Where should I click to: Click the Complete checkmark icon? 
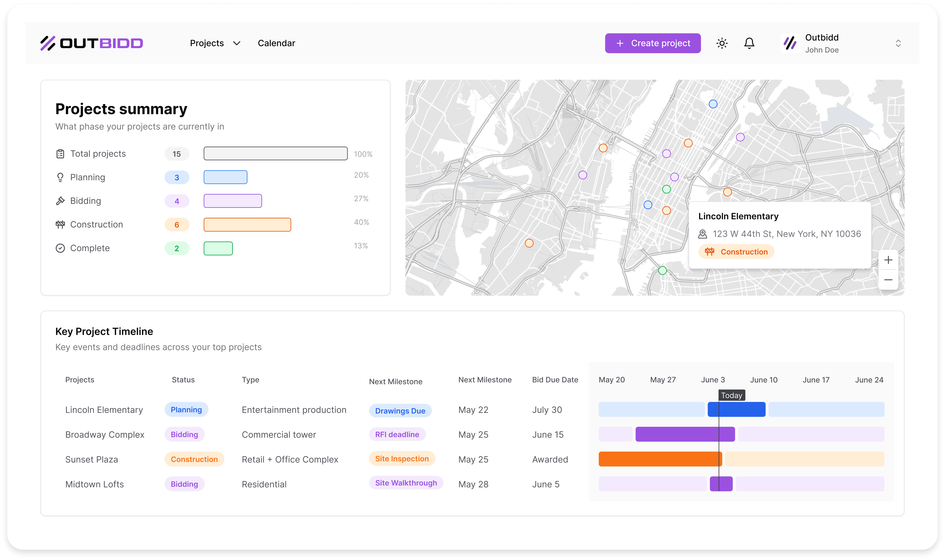(60, 248)
